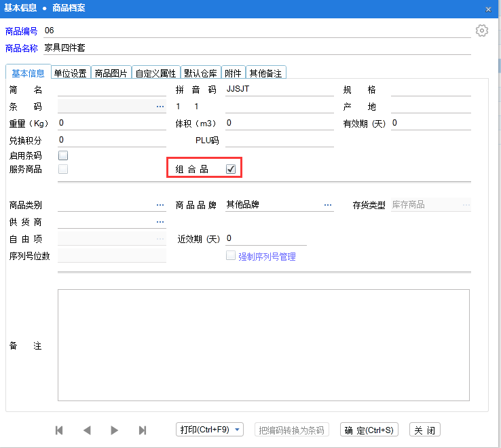Click the 拼音码 field JJSJT
501x448 pixels.
point(280,90)
